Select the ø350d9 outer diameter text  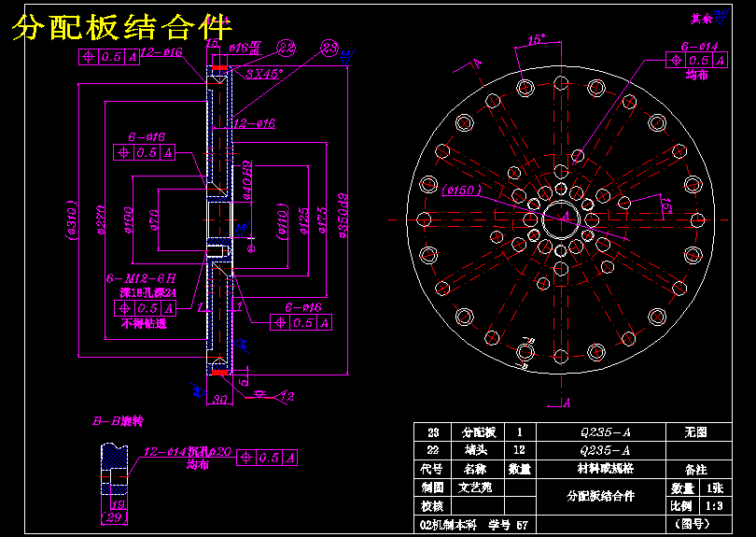pyautogui.click(x=343, y=216)
